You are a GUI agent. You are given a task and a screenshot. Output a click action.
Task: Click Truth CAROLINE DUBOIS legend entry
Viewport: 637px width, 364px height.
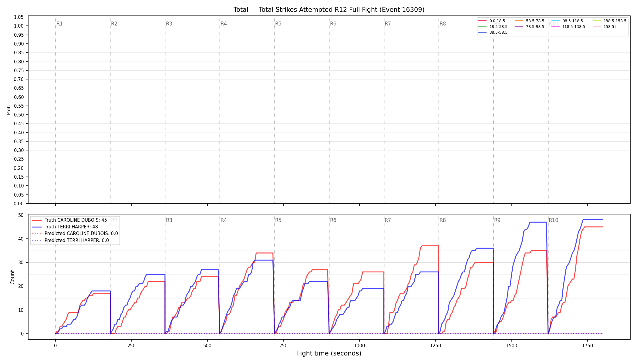69,220
